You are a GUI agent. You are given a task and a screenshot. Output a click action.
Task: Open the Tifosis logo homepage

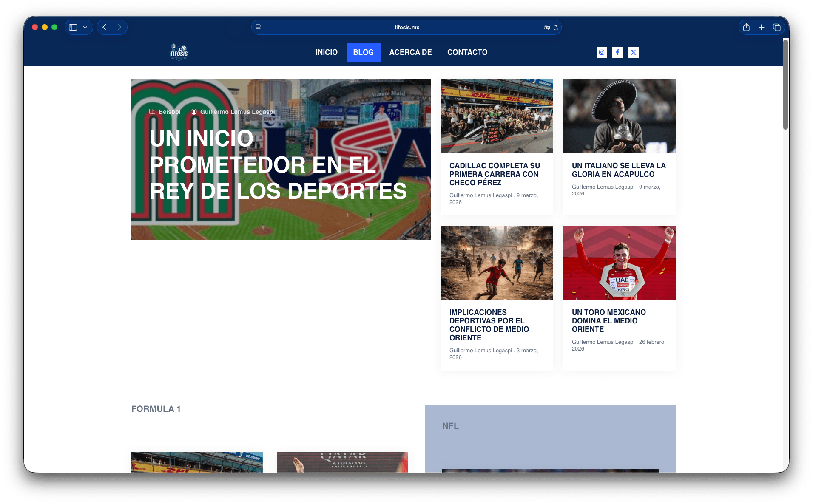pyautogui.click(x=179, y=52)
